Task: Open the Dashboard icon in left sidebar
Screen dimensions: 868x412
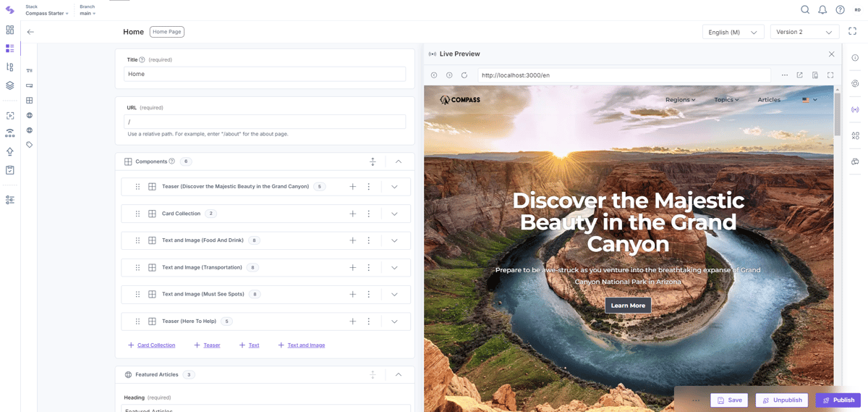Action: click(x=10, y=30)
